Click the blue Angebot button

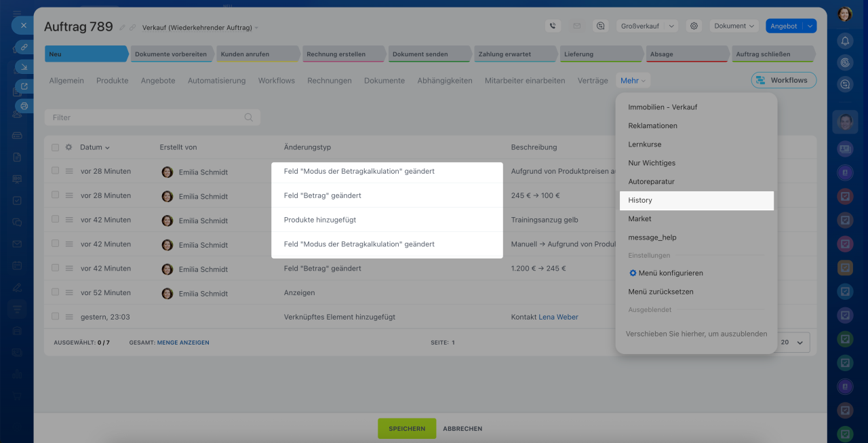pos(784,26)
